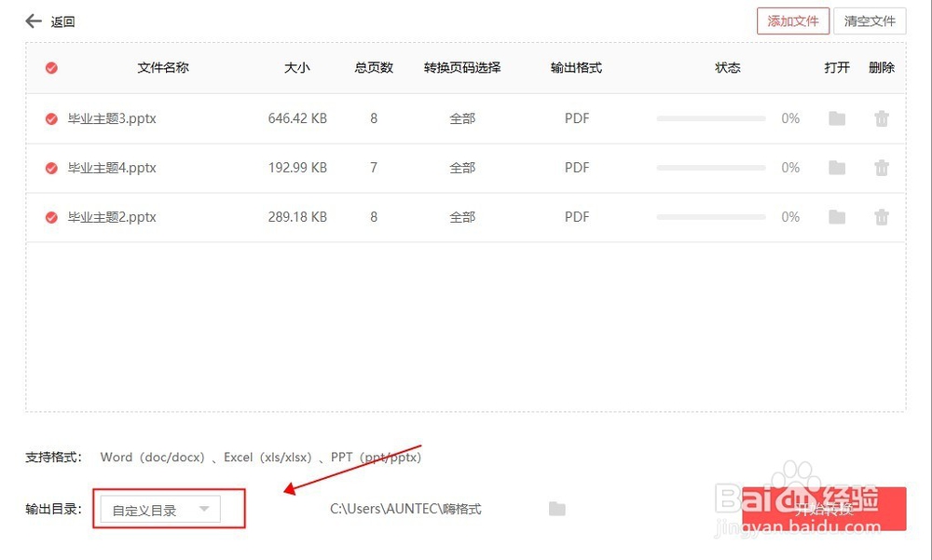The image size is (932, 560).
Task: Click the 清空文件 button
Action: coord(869,20)
